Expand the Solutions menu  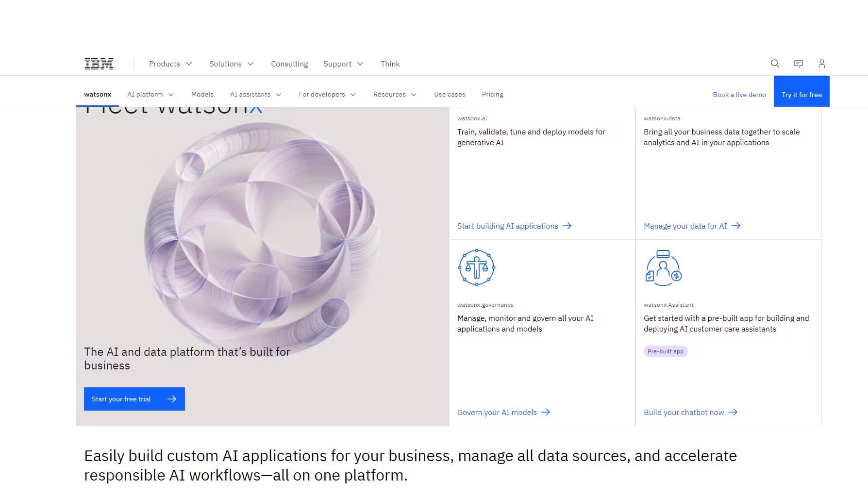[232, 64]
